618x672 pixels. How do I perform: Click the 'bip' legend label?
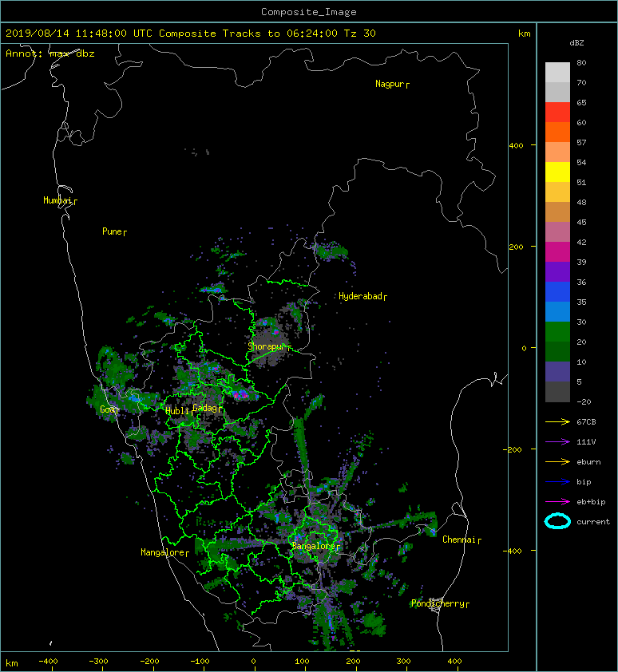[584, 482]
